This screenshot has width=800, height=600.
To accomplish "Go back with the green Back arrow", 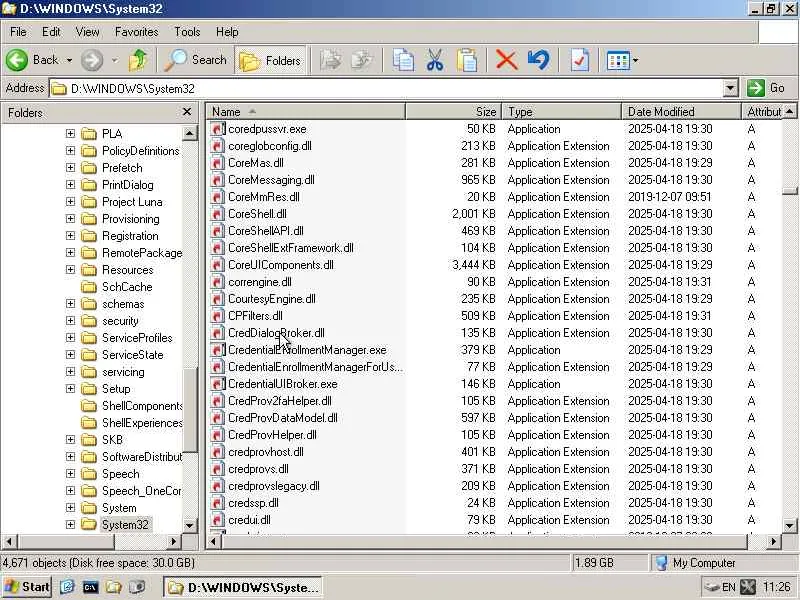I will [33, 60].
